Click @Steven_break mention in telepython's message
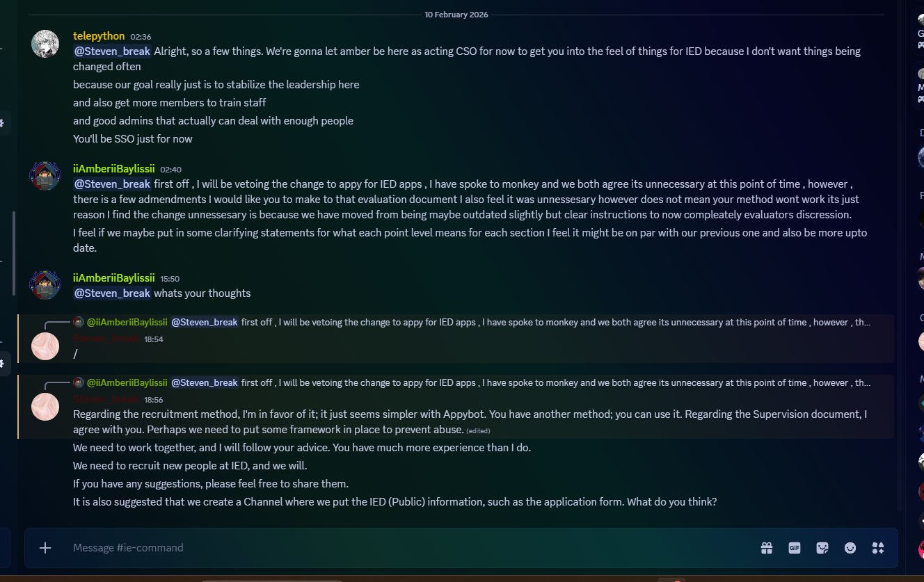The image size is (924, 582). pyautogui.click(x=112, y=51)
